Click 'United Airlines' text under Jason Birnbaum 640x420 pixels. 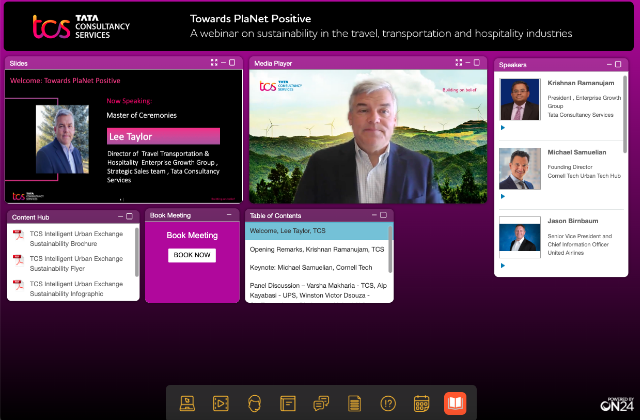tap(565, 253)
